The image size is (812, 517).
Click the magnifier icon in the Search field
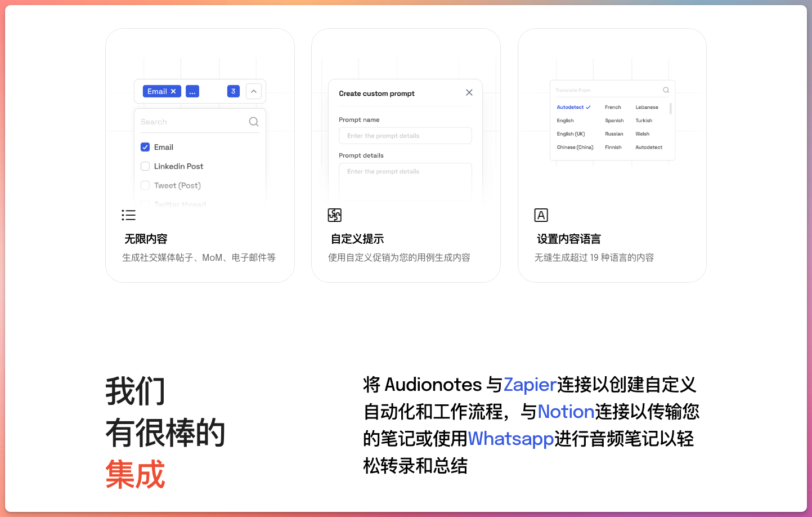253,121
